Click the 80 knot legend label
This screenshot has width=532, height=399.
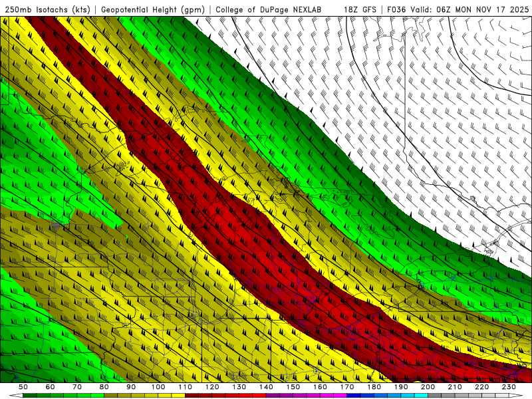pyautogui.click(x=104, y=387)
